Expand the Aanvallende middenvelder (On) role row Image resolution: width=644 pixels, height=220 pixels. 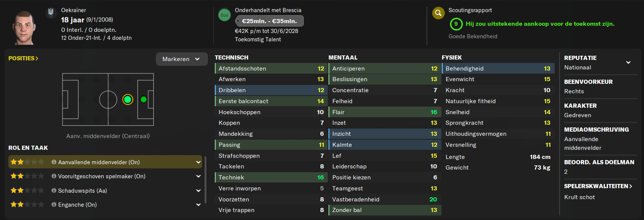pyautogui.click(x=105, y=162)
